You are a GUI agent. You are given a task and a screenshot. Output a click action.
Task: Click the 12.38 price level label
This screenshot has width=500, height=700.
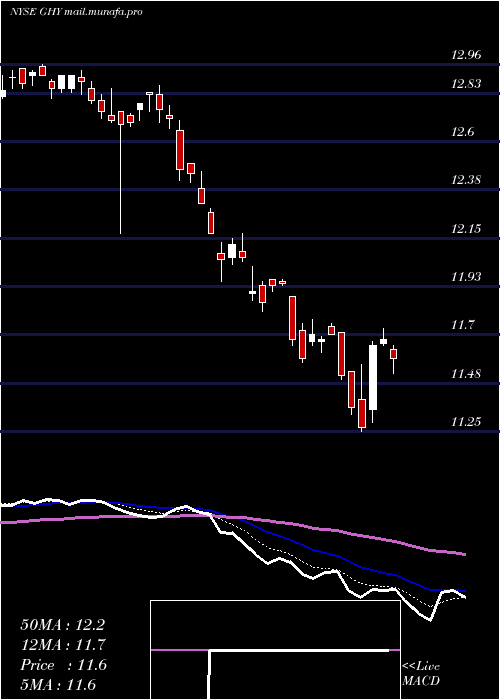click(466, 180)
